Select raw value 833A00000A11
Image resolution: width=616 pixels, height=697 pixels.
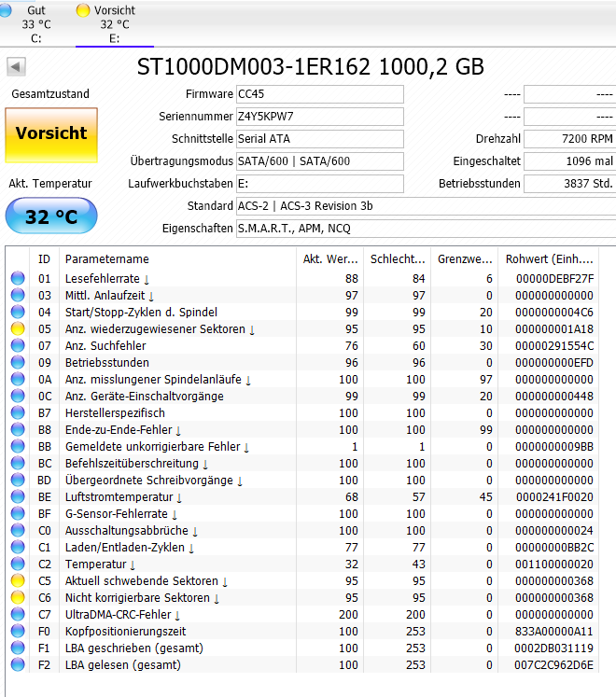[x=554, y=631]
